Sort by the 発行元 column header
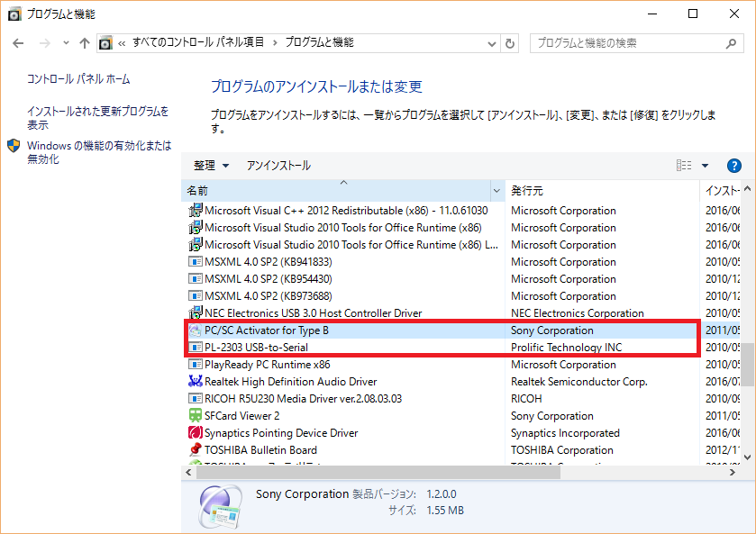 [x=602, y=191]
